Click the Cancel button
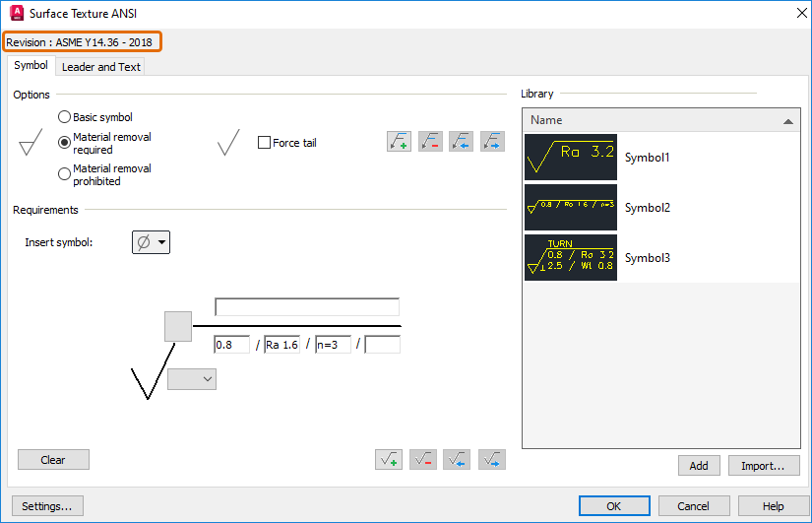The width and height of the screenshot is (812, 523). (694, 506)
